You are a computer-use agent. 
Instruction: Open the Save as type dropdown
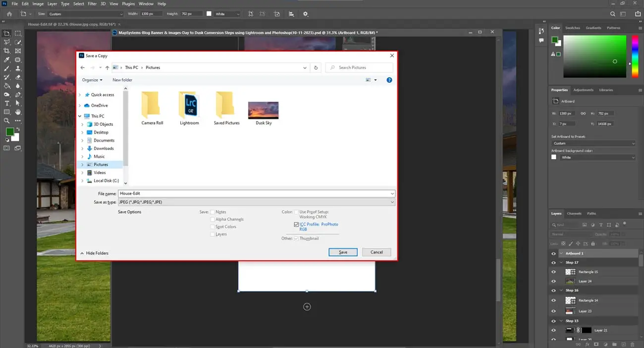coord(257,202)
